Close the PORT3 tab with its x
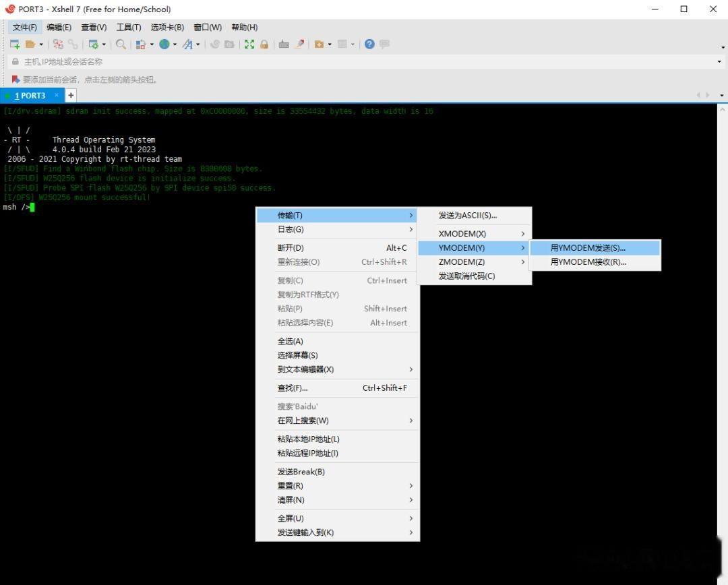The height and width of the screenshot is (585, 728). (x=57, y=95)
